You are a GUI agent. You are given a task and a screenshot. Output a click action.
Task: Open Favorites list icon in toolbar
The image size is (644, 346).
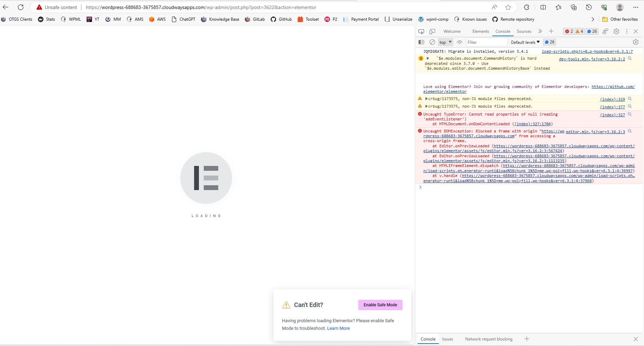coord(559,7)
